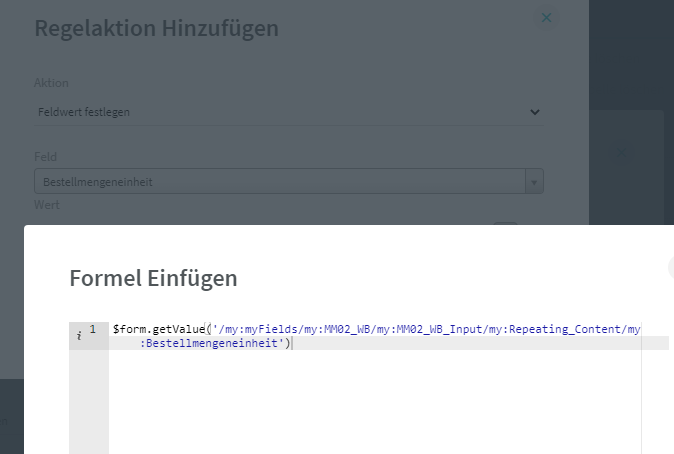Click the info marker in the editor gutter
The height and width of the screenshot is (454, 674).
(79, 330)
